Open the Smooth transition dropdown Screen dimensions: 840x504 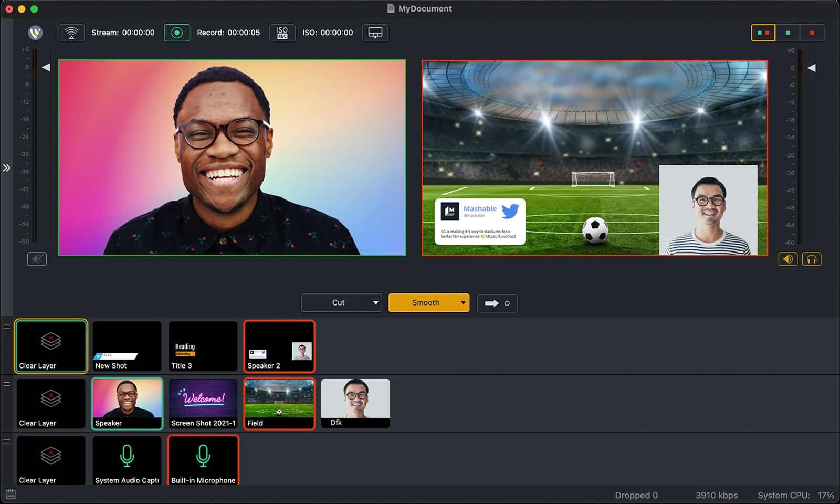pyautogui.click(x=464, y=302)
